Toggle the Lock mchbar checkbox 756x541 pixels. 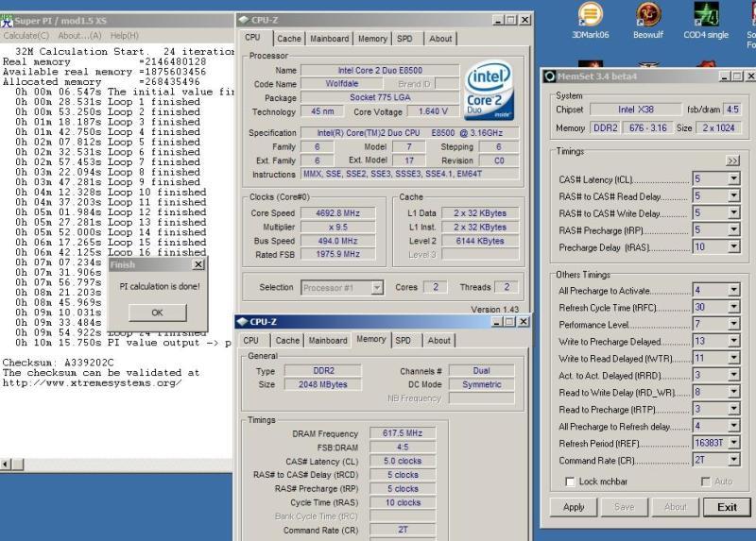click(570, 482)
